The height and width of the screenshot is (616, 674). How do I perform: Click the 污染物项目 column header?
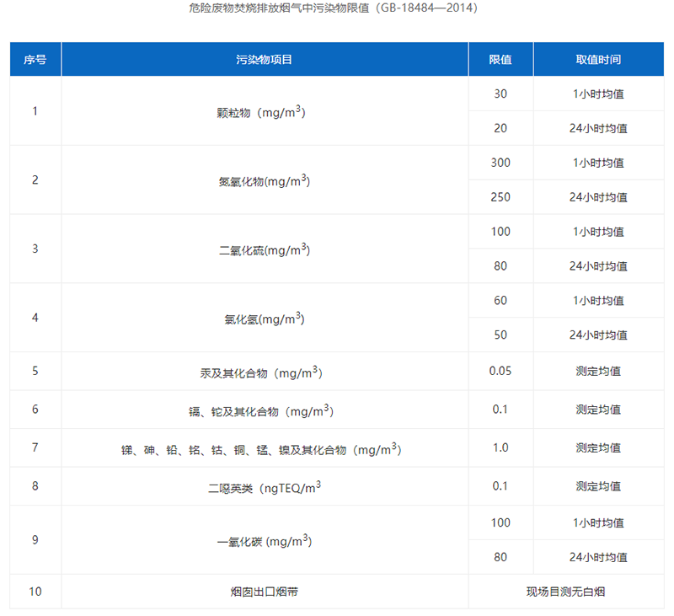click(x=265, y=60)
